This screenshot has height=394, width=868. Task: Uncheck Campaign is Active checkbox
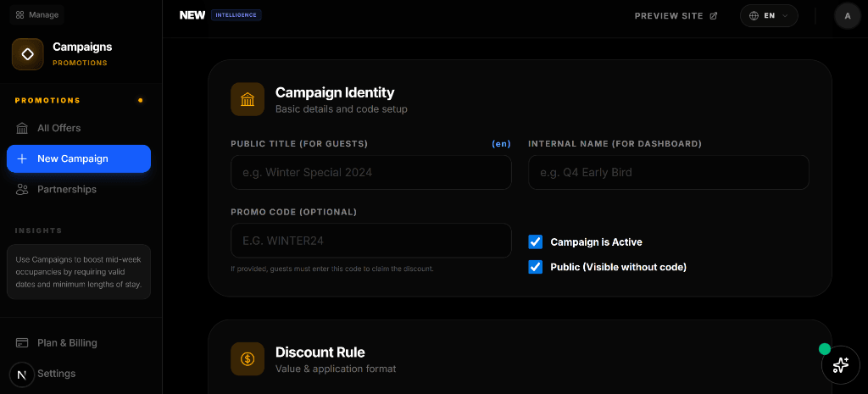point(536,241)
